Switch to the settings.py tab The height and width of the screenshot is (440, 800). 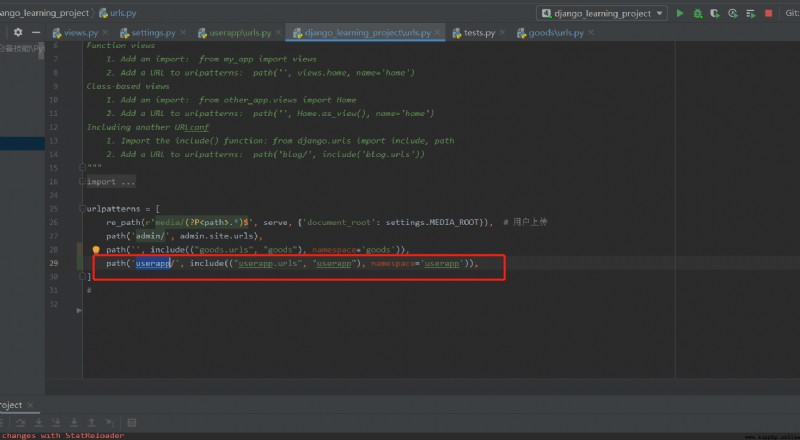pyautogui.click(x=153, y=33)
